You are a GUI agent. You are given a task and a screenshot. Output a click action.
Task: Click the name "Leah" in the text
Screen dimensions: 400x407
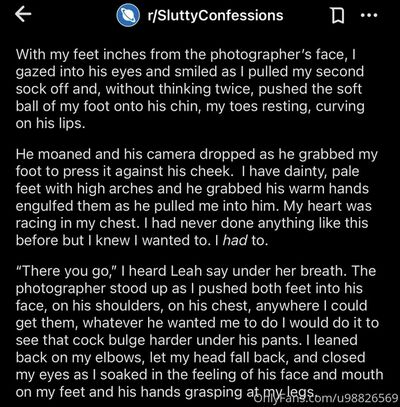point(186,271)
